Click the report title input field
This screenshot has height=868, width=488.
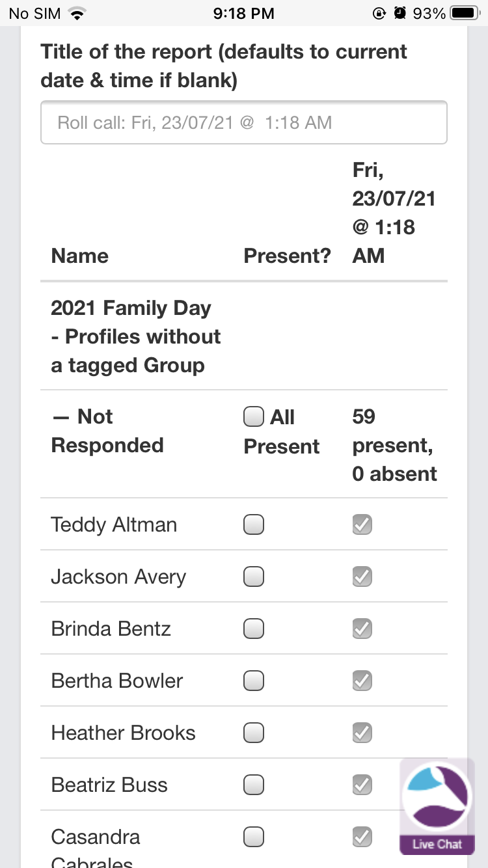pos(243,122)
